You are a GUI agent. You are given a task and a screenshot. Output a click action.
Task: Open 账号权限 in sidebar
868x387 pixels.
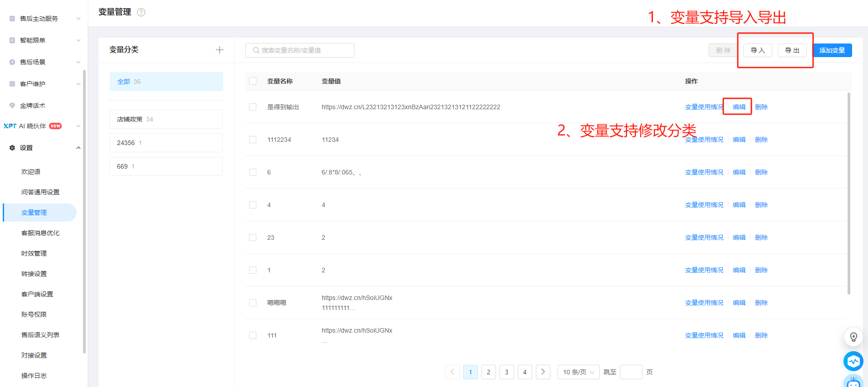tap(34, 314)
